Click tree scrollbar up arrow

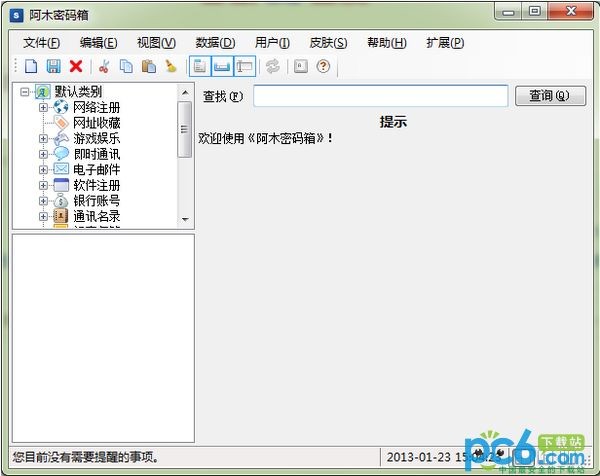185,93
